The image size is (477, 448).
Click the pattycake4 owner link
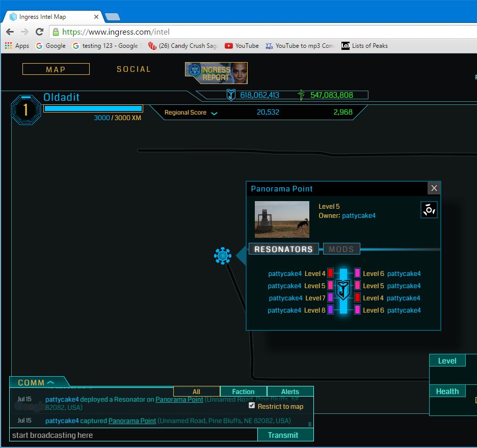coord(358,215)
